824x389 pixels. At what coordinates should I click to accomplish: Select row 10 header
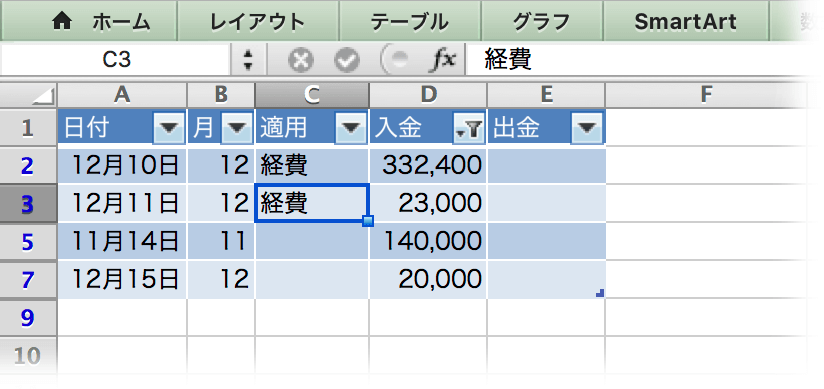(28, 355)
